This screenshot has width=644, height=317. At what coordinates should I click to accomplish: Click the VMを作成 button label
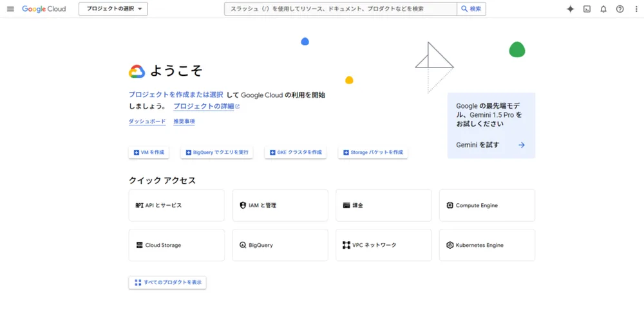click(x=153, y=152)
